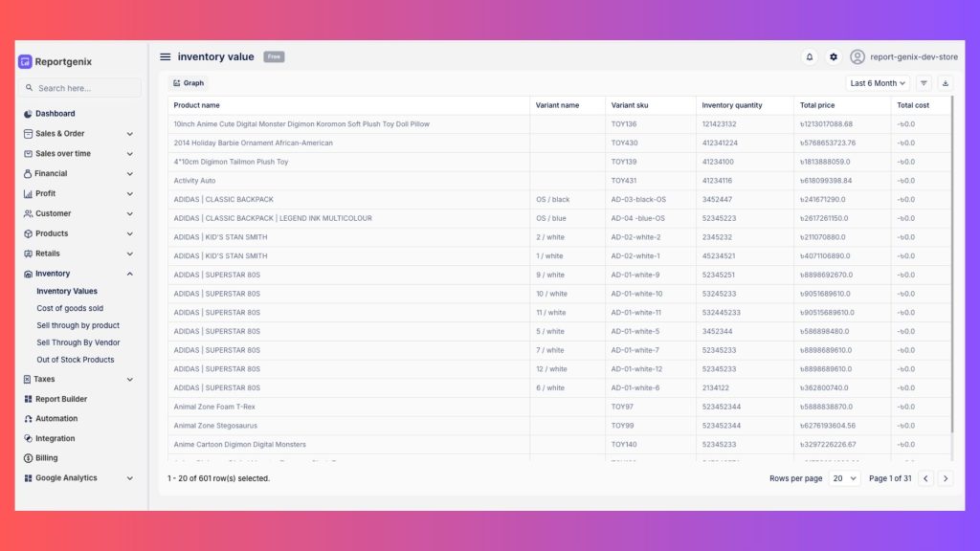Click the 'Activity Auto' product name
This screenshot has height=551, width=980.
coord(194,181)
